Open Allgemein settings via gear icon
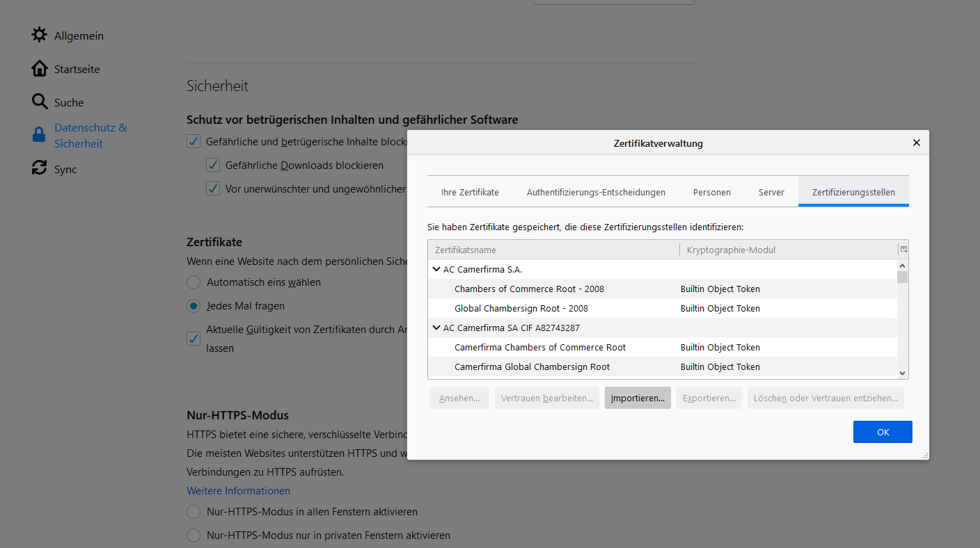 (x=40, y=35)
